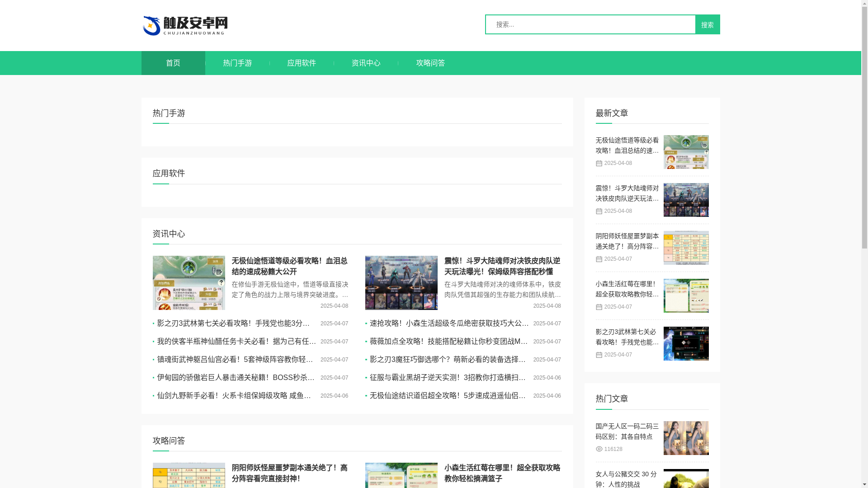868x488 pixels.
Task: Open the 影之刃3武林第七关 sidebar thumbnail
Action: (686, 344)
